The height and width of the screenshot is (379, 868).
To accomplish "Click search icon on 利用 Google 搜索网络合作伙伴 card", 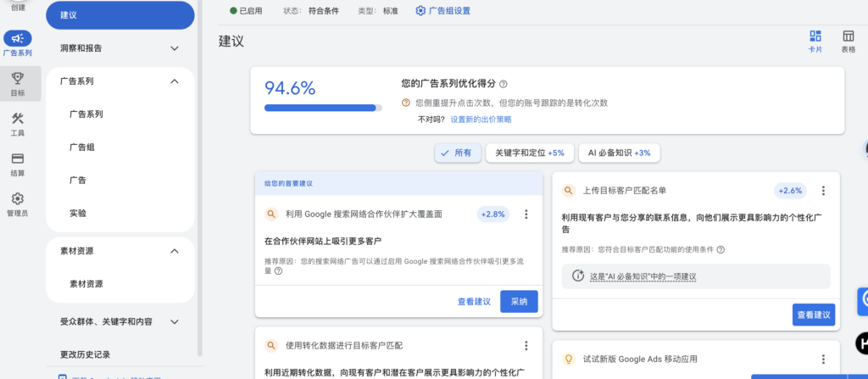I will pyautogui.click(x=271, y=214).
